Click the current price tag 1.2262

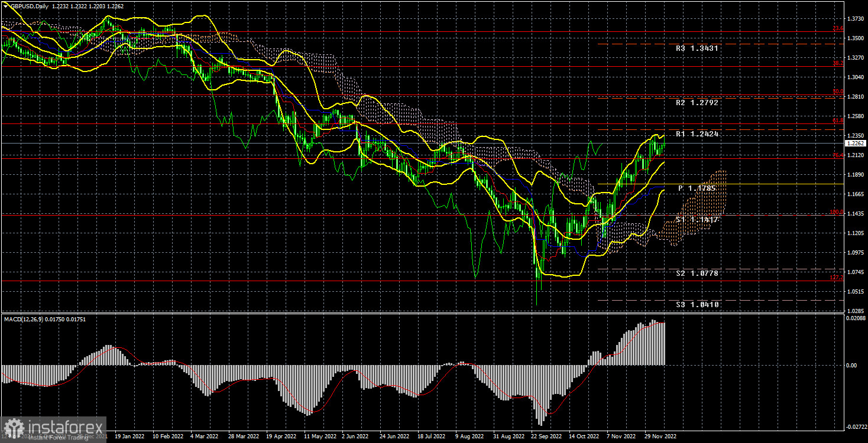point(856,143)
